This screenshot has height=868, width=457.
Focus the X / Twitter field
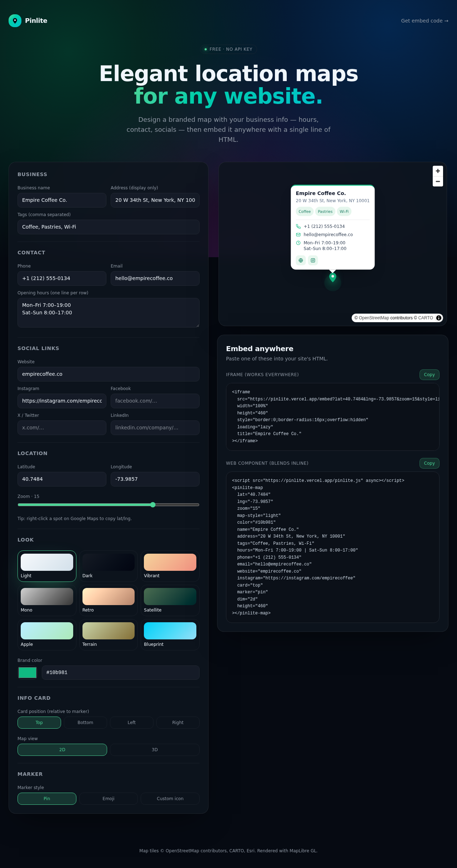pyautogui.click(x=62, y=428)
